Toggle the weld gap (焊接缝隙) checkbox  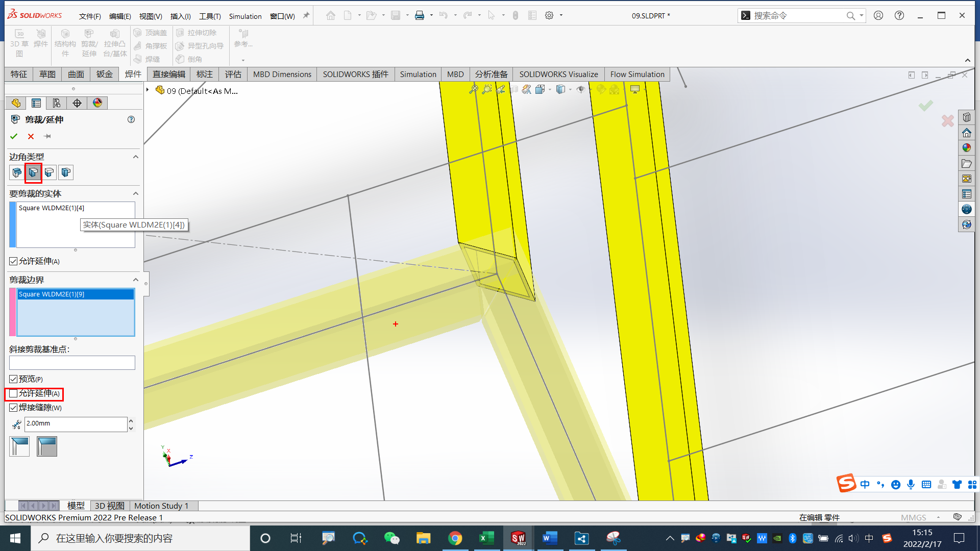click(13, 408)
